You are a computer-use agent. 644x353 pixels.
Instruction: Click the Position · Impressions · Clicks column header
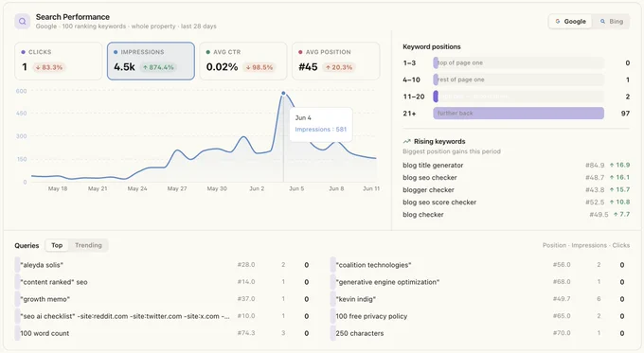tap(586, 245)
